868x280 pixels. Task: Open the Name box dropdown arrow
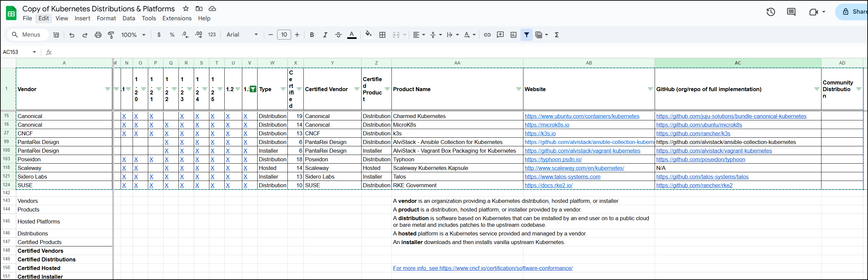tap(34, 52)
